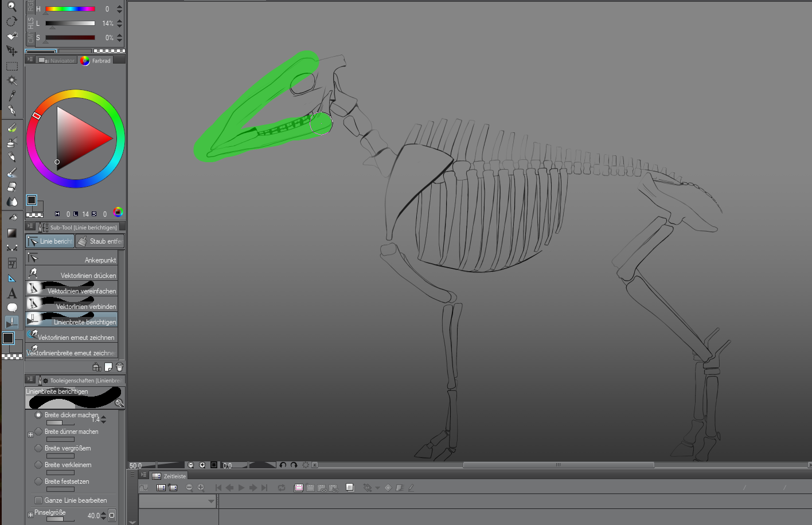Select the Pen nib tool
The image size is (812, 525).
click(x=11, y=111)
